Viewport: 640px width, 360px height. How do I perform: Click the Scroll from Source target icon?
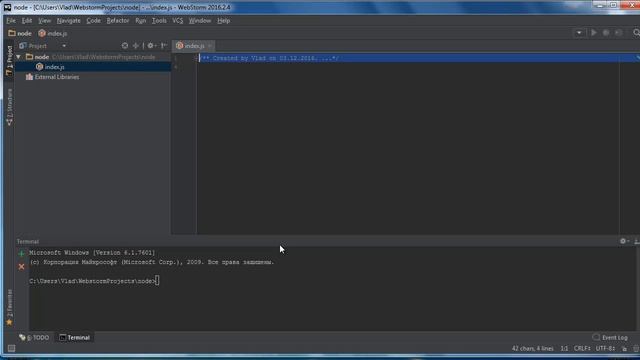(125, 46)
